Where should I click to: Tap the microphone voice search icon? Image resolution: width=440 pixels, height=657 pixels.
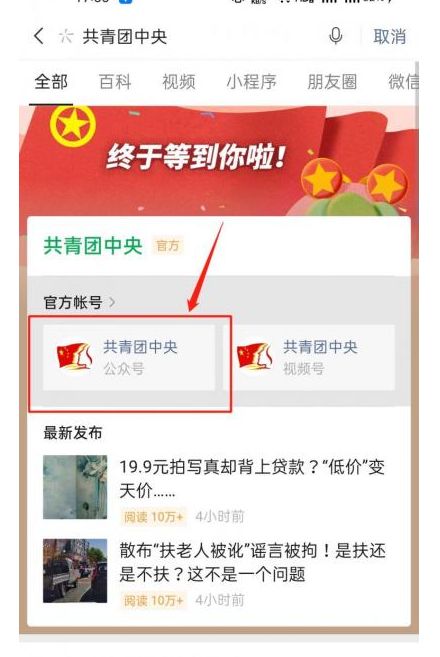335,36
